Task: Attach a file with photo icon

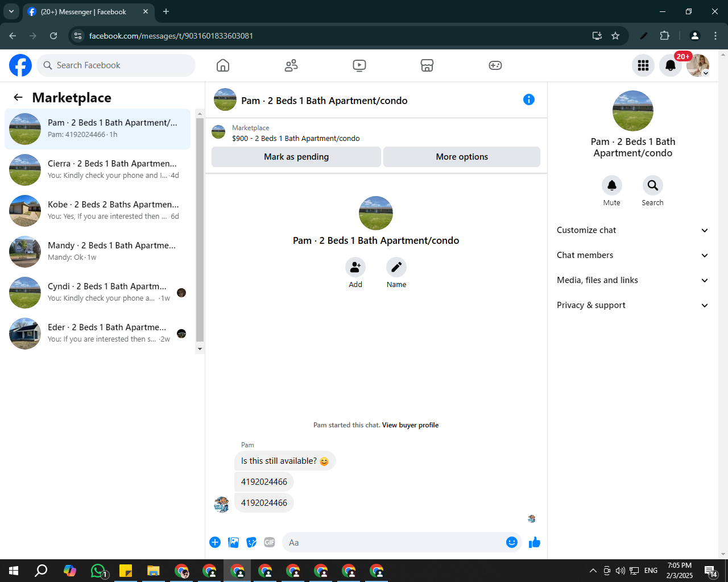Action: (233, 542)
